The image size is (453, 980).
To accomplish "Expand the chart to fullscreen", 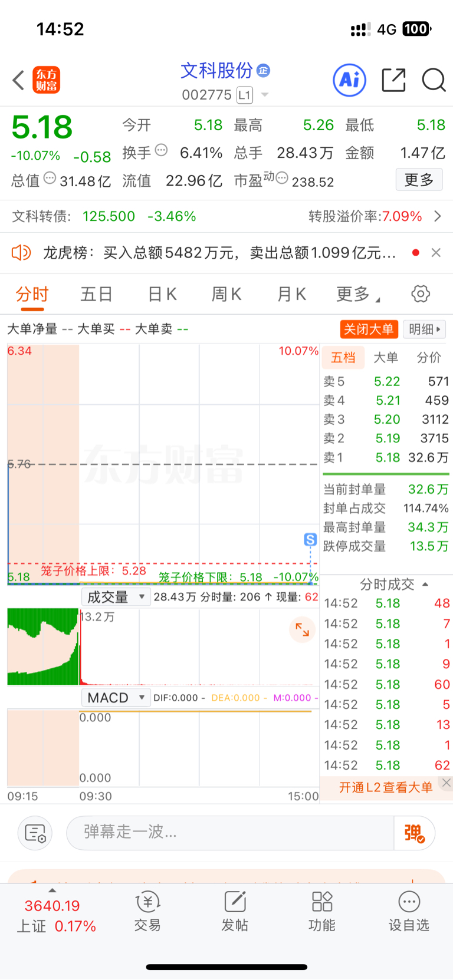I will coord(302,629).
